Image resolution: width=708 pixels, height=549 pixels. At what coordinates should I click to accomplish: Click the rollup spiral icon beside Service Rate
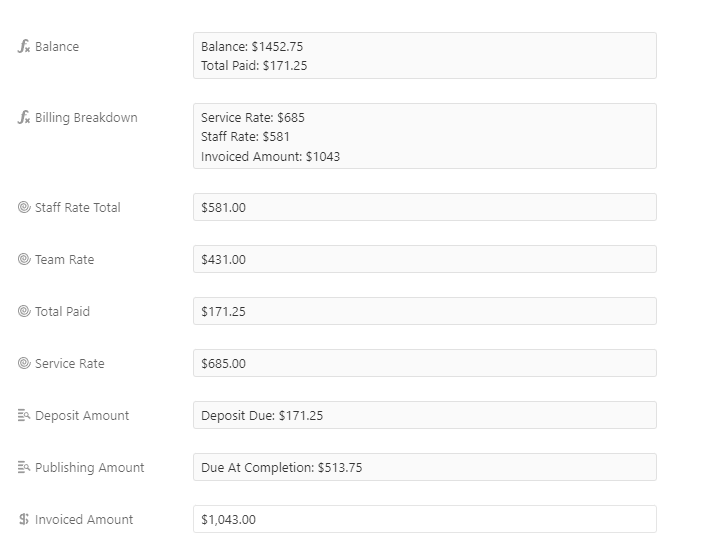coord(24,363)
